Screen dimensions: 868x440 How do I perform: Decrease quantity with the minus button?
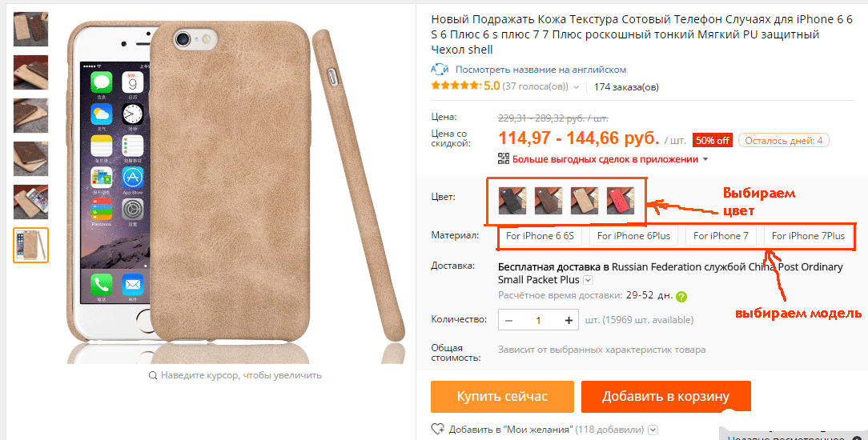point(508,320)
